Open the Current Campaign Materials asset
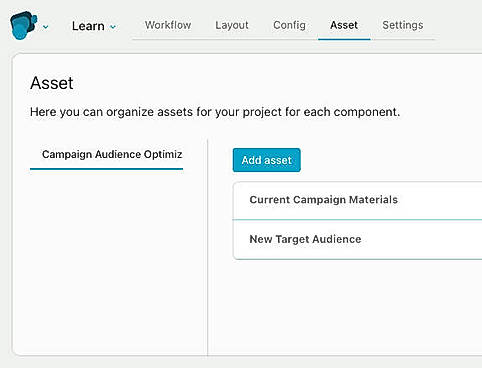The image size is (482, 368). tap(357, 200)
